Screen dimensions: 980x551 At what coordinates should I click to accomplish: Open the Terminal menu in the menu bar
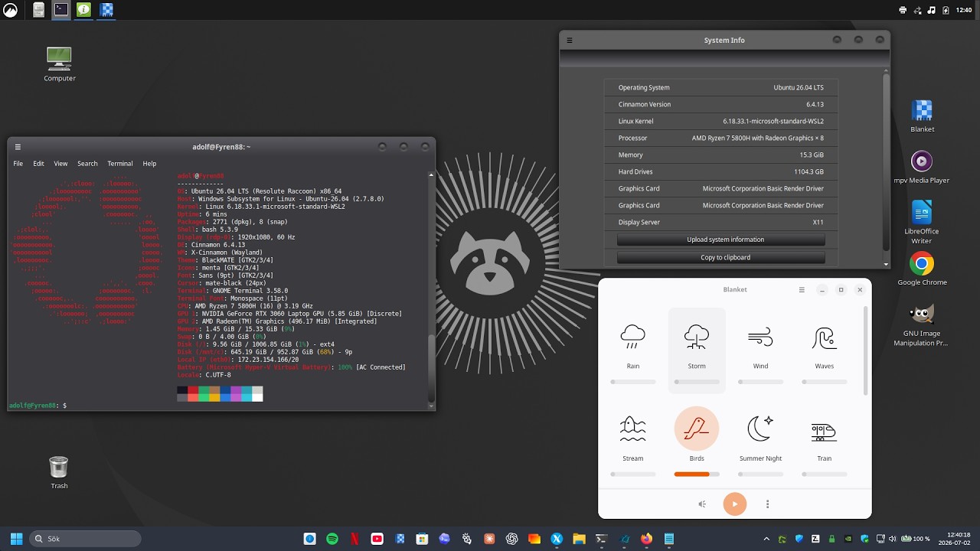[120, 164]
